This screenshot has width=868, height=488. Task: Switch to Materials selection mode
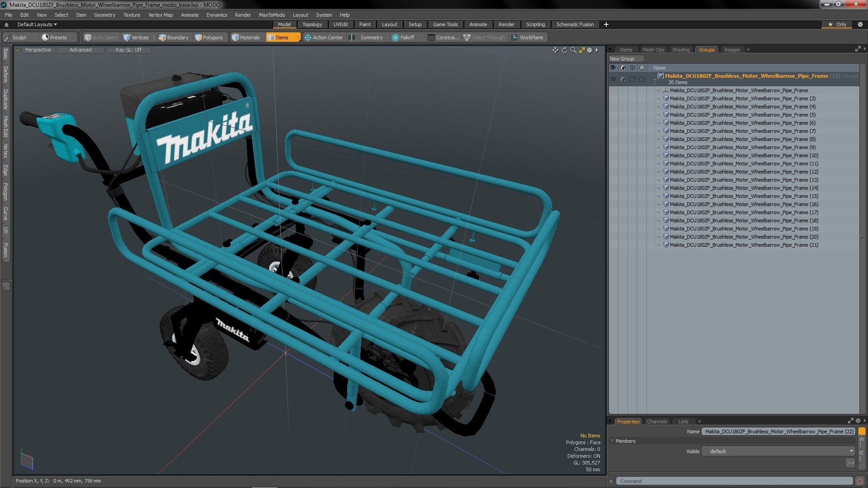246,38
